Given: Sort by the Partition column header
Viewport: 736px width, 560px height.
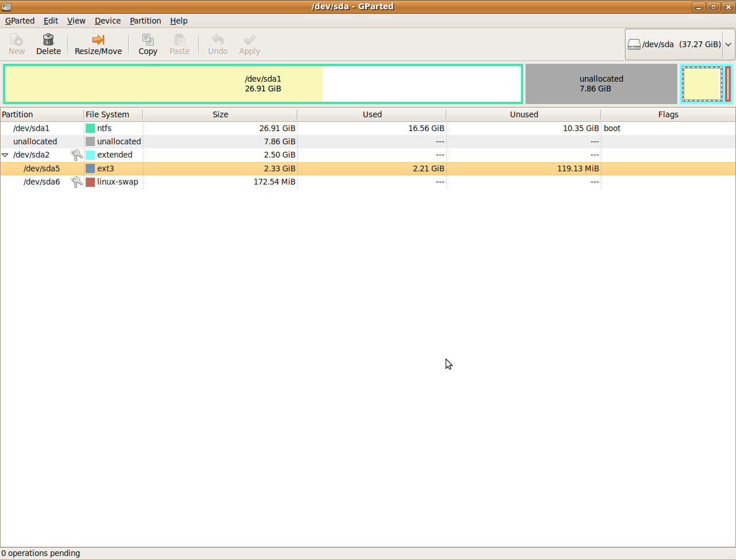Looking at the screenshot, I should [42, 114].
